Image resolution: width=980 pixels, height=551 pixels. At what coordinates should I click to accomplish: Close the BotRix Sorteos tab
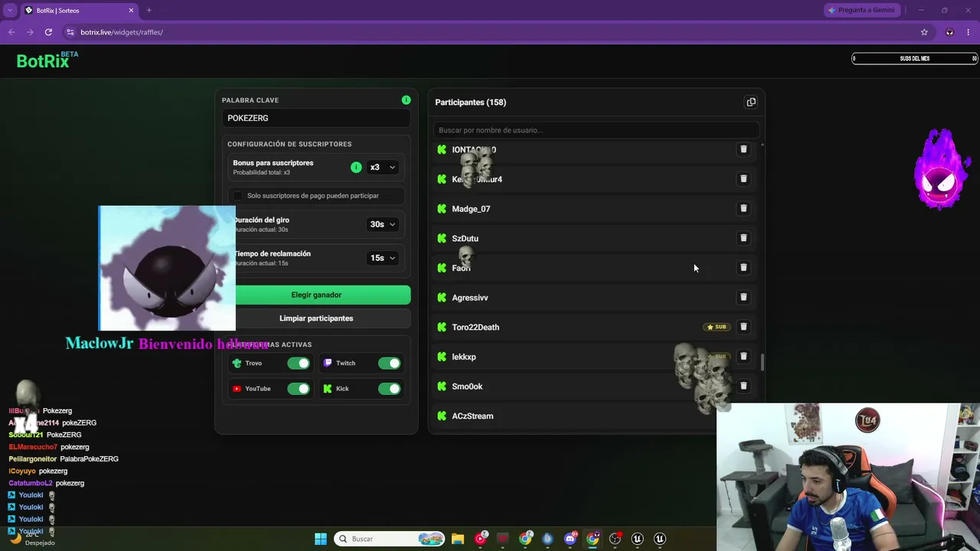131,10
